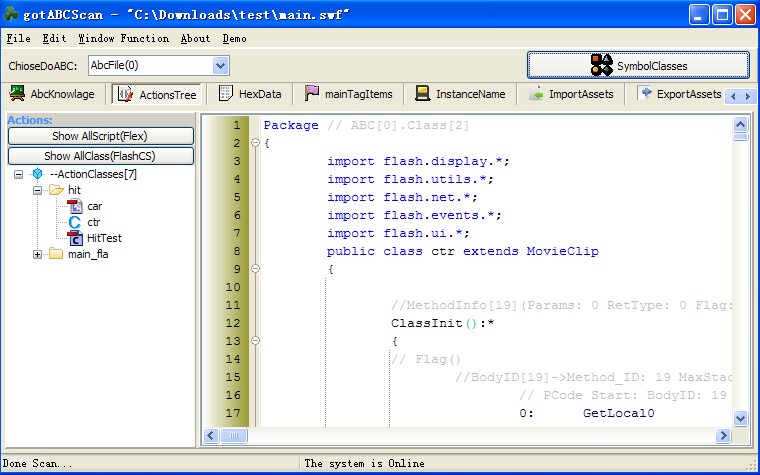760x475 pixels.
Task: Select the car tree item
Action: (x=95, y=206)
